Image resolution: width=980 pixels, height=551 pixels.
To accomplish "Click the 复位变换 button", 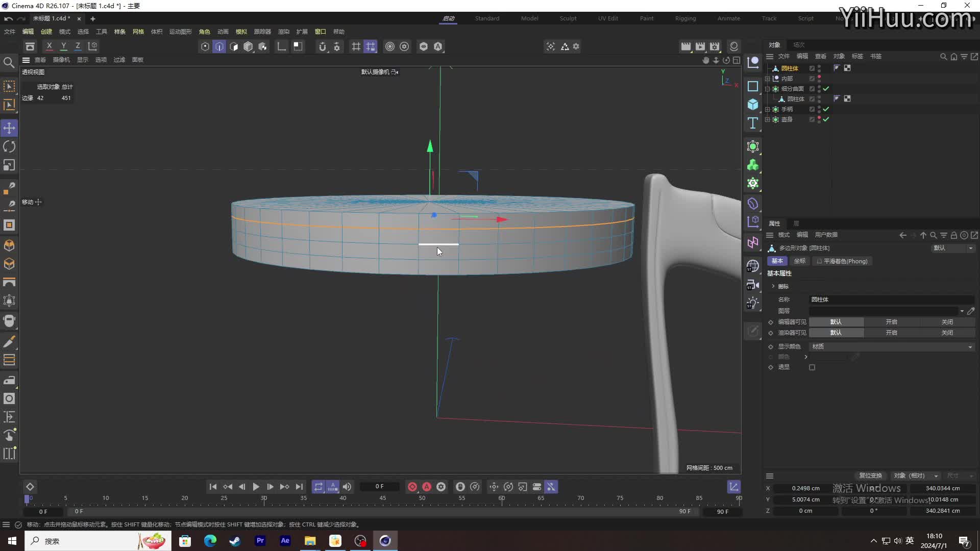I will click(870, 475).
